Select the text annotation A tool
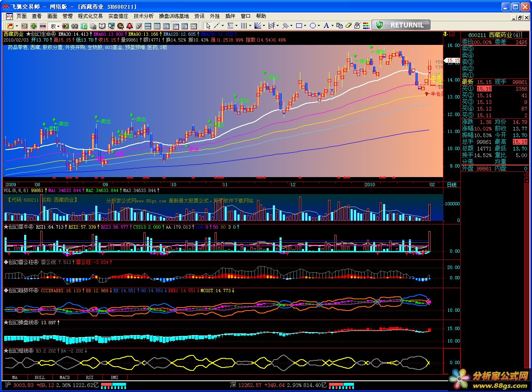This screenshot has width=532, height=392. click(x=326, y=26)
